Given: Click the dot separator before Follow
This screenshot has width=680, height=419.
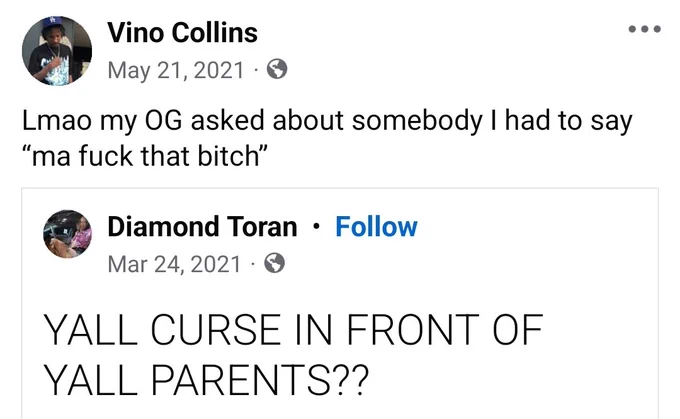Looking at the screenshot, I should pos(317,227).
